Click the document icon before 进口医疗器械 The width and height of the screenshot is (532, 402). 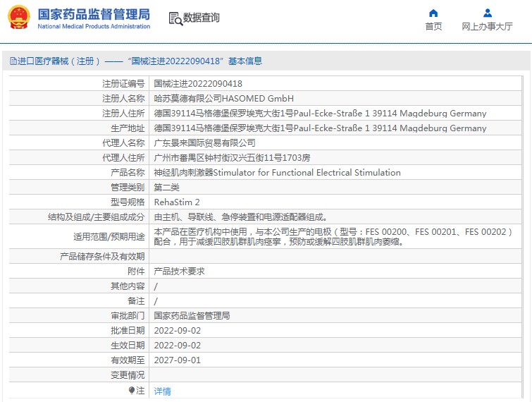tap(13, 61)
